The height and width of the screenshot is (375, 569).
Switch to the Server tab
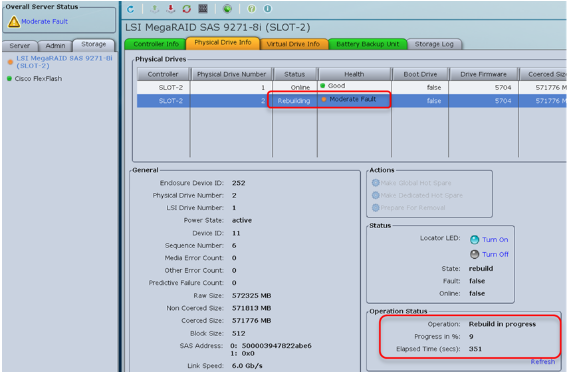click(x=20, y=45)
